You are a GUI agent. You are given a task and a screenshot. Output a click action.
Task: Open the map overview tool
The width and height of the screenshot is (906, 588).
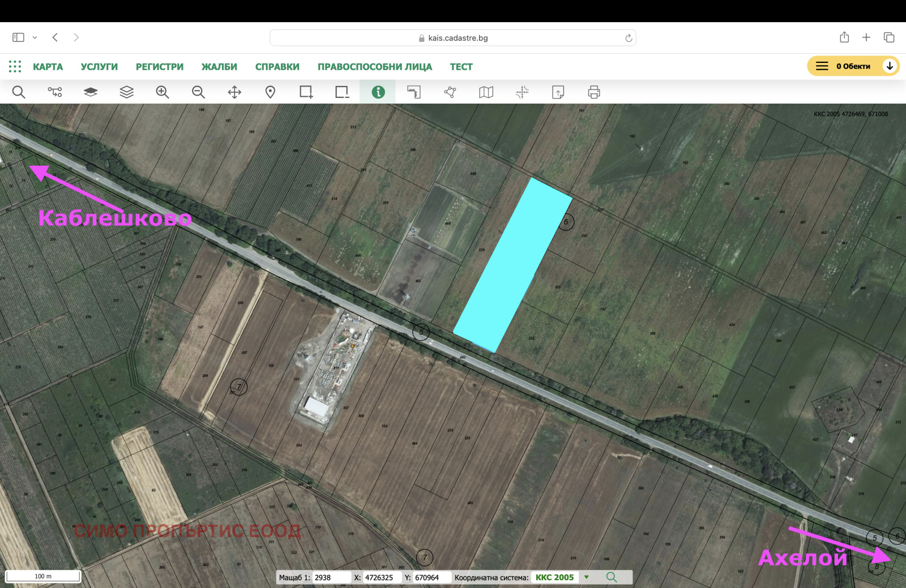[486, 92]
